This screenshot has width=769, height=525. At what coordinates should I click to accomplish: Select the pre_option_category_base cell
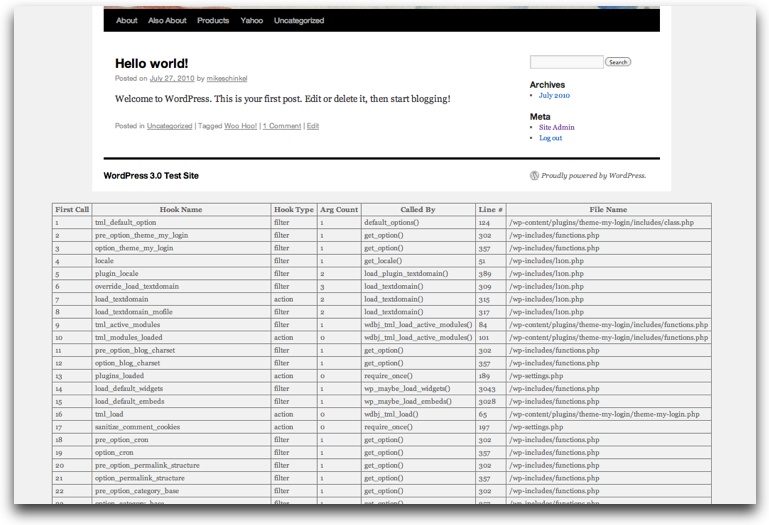point(181,490)
